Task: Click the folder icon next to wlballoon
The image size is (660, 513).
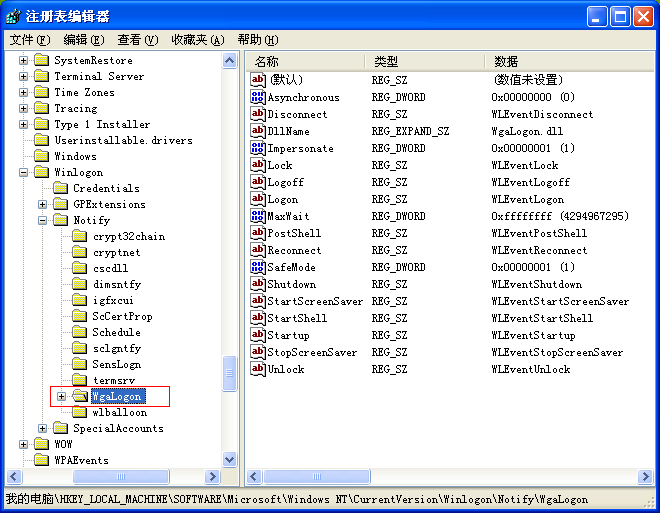Action: click(x=80, y=412)
